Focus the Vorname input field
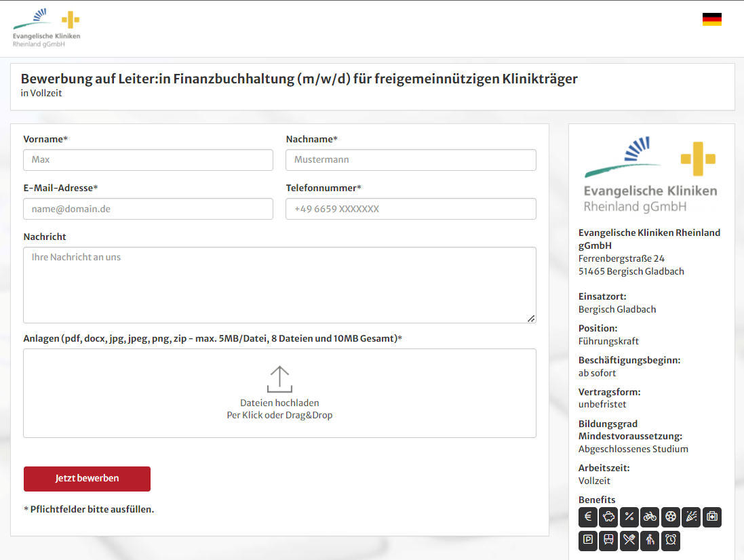This screenshot has width=744, height=560. [148, 160]
